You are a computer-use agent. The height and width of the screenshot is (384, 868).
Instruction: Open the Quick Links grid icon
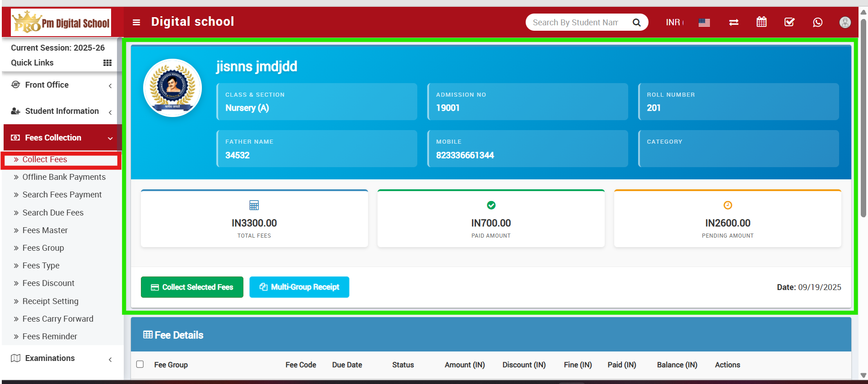(107, 63)
